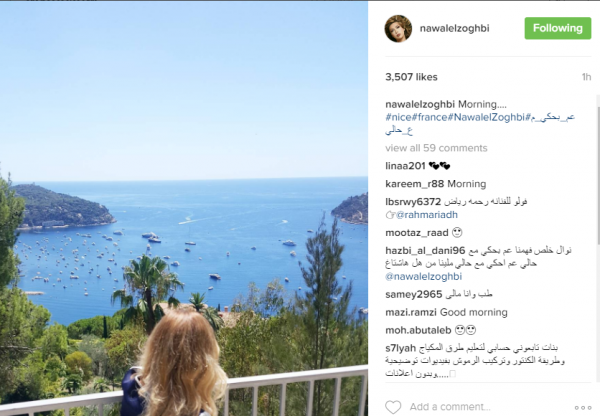Open the #france hashtag
The image size is (600, 416).
pyautogui.click(x=430, y=117)
